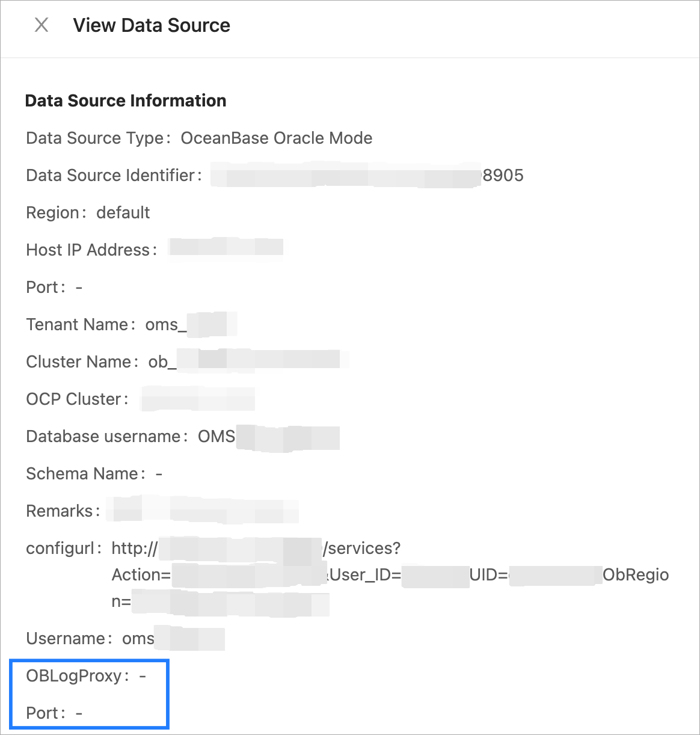This screenshot has height=735, width=700.
Task: Click the identifier value ending in 8905
Action: (x=503, y=175)
